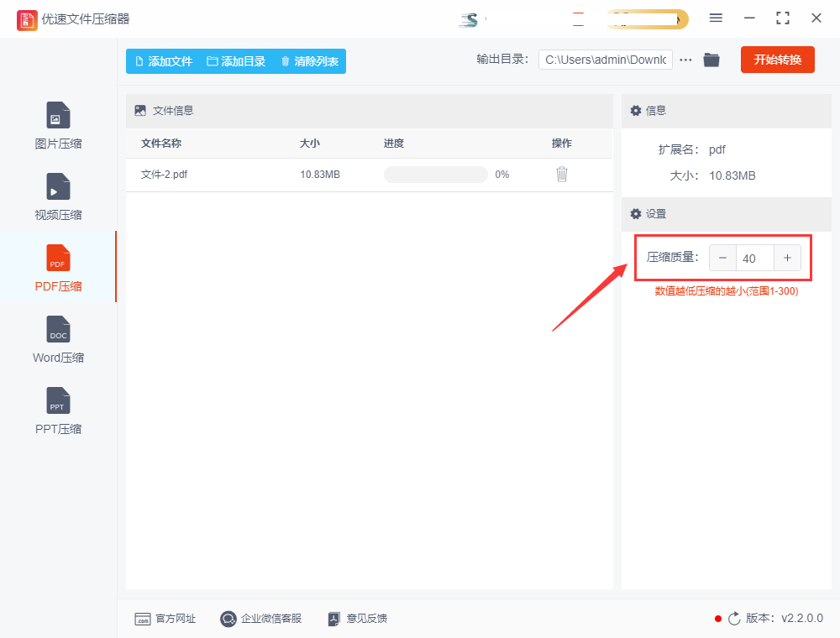
Task: Open the Word压缩 compression mode
Action: [x=57, y=339]
